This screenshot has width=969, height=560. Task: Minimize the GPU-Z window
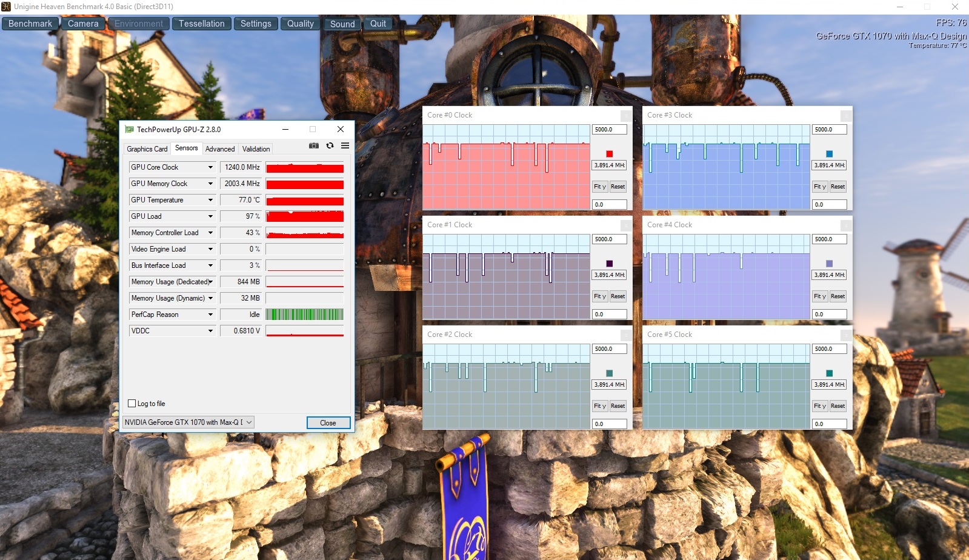tap(285, 129)
